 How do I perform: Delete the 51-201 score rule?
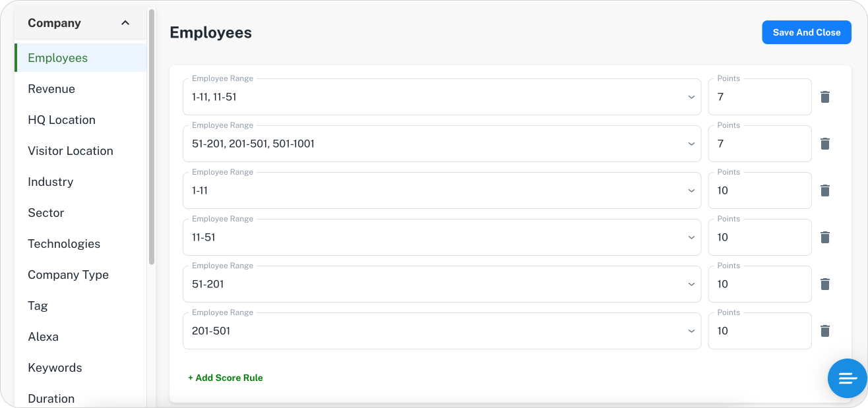824,284
